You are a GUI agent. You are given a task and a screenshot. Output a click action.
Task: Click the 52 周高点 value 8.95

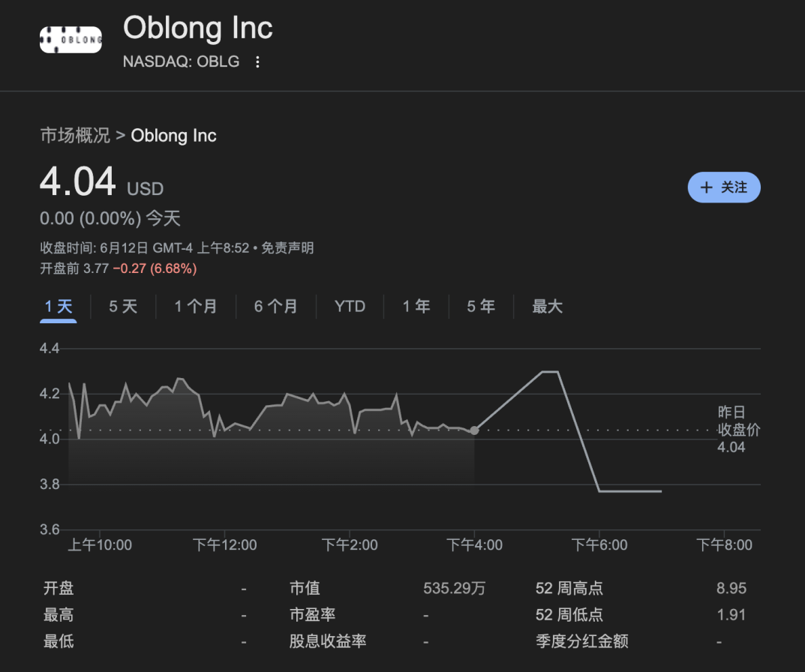coord(731,589)
